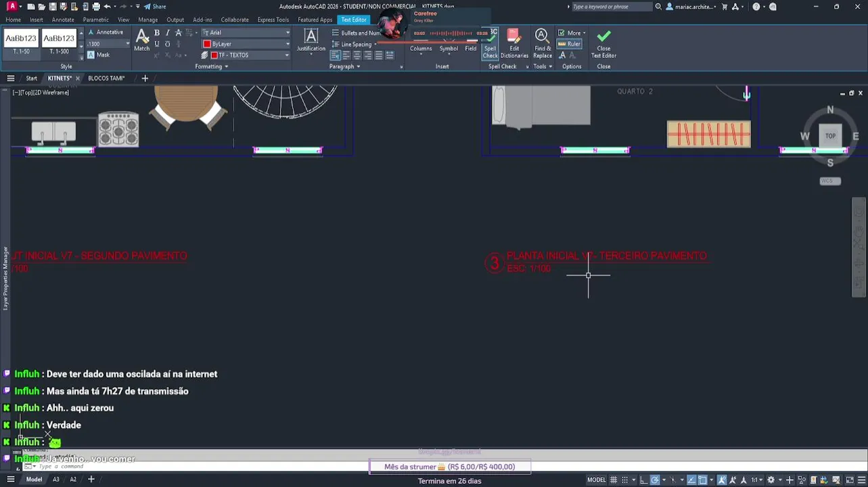Click the ViewCube TOP face
The height and width of the screenshot is (487, 868).
pos(830,136)
